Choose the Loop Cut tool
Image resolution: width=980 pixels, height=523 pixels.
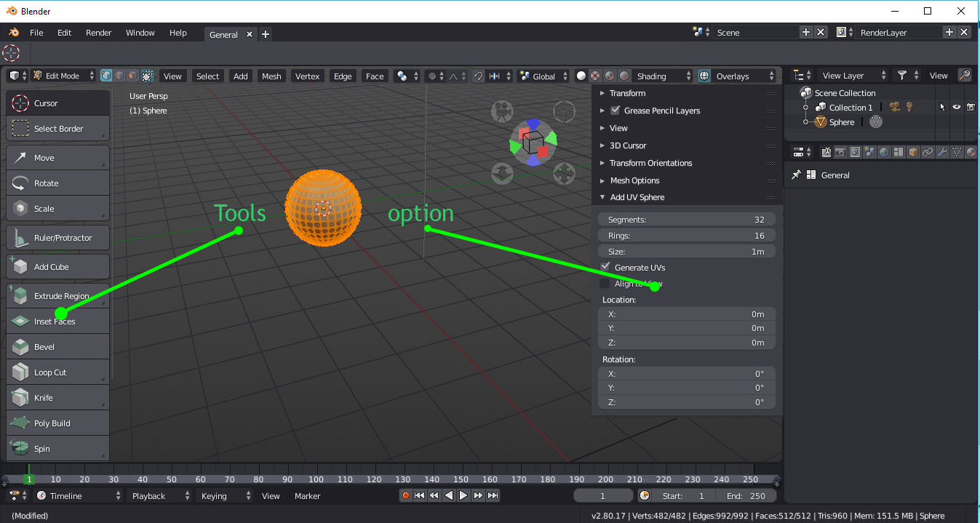click(58, 372)
